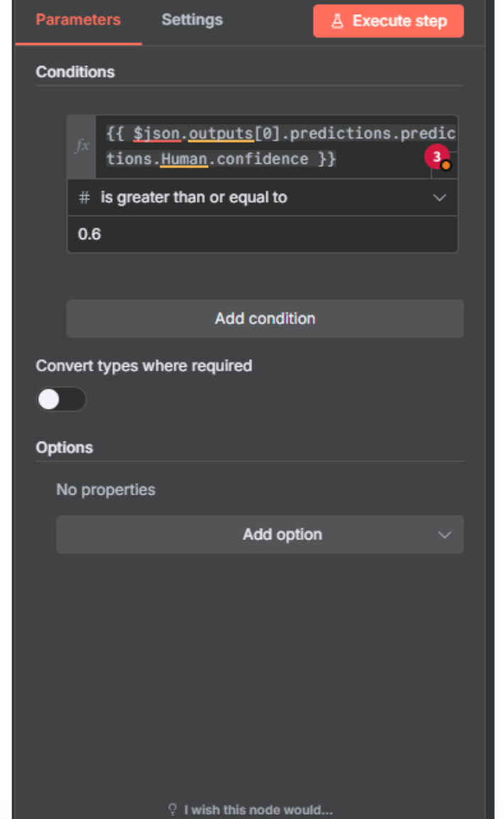The width and height of the screenshot is (504, 819).
Task: Click the flask icon on Execute step
Action: click(x=337, y=21)
